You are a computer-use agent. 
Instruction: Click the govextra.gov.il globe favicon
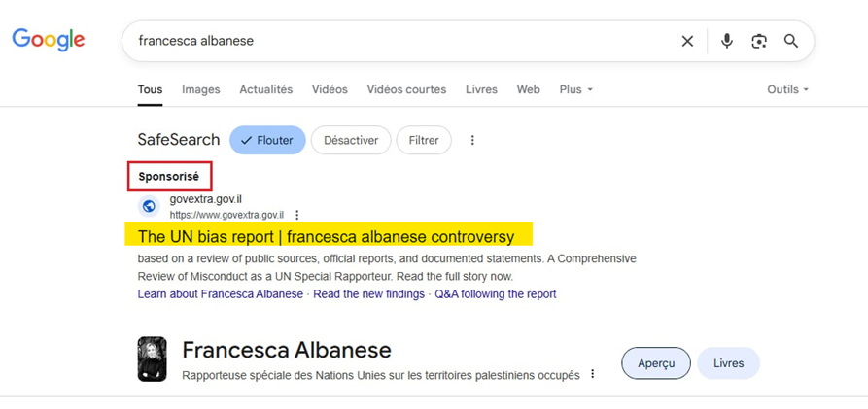149,206
